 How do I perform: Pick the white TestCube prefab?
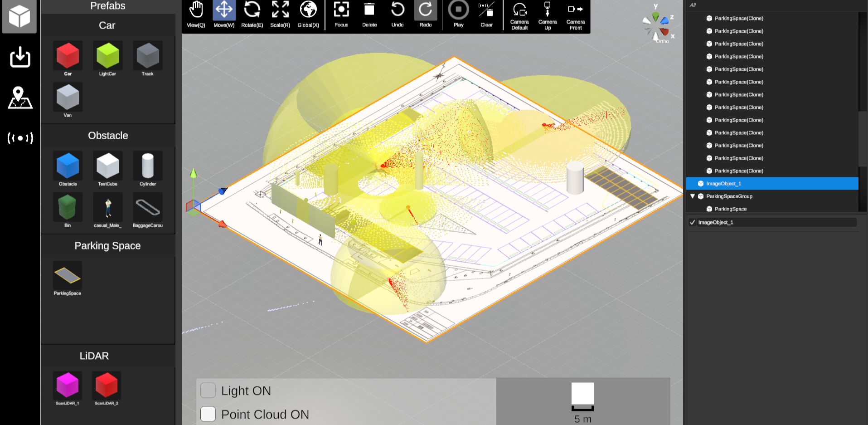click(x=107, y=166)
